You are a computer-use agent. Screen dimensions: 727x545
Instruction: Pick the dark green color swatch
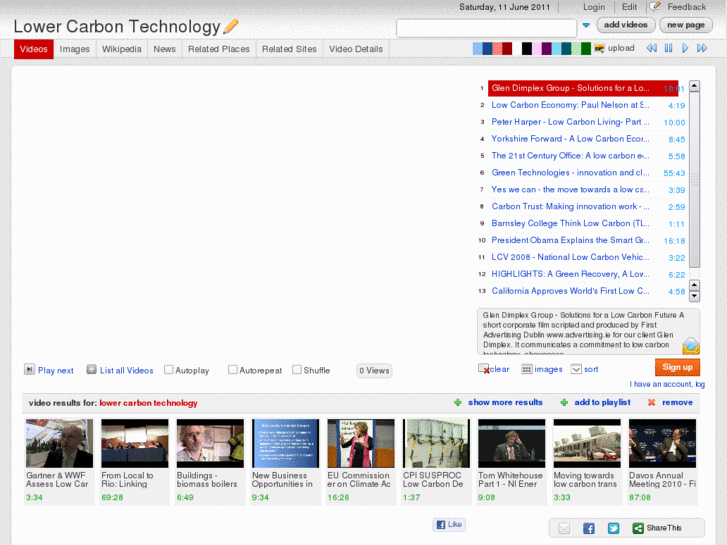[586, 48]
